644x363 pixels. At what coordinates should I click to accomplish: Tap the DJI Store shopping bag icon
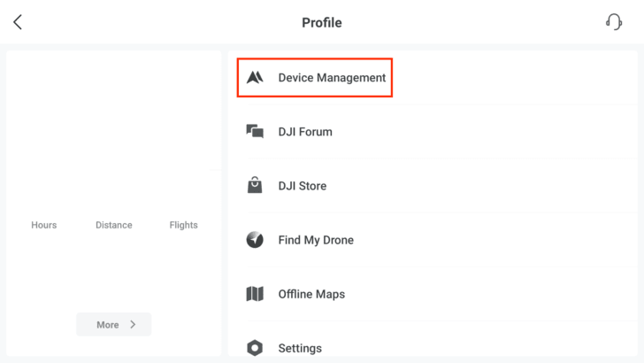(x=255, y=185)
